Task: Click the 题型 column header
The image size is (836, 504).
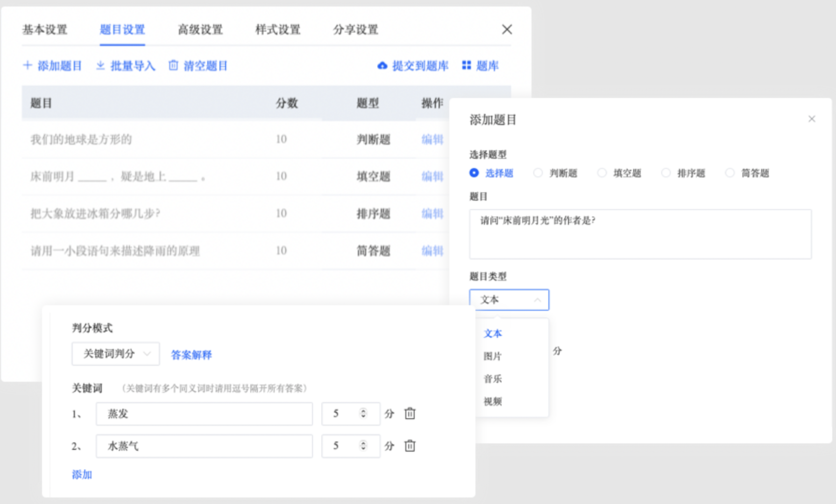Action: click(x=368, y=103)
